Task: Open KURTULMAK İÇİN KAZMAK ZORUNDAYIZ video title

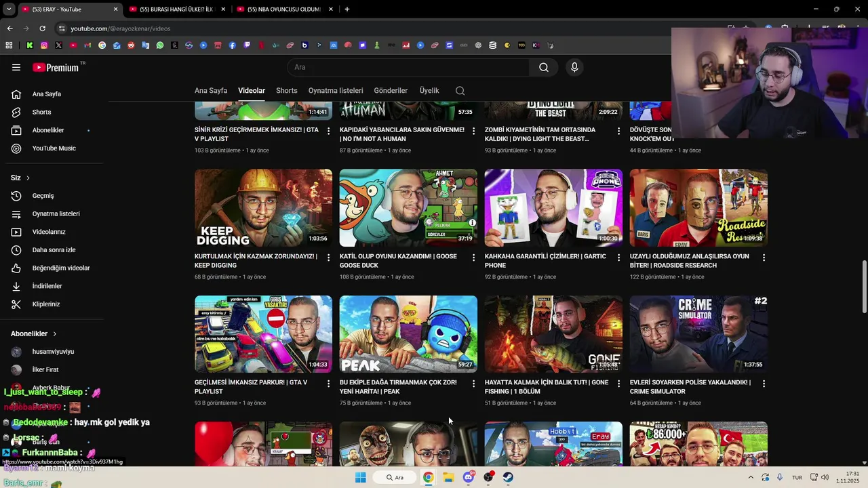Action: 256,261
